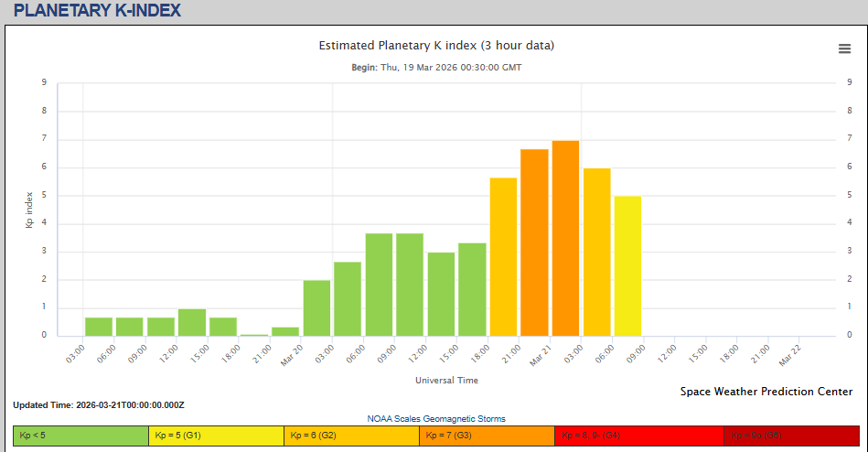Click the yellow Kp = 5 (G1) legend swatch
Image resolution: width=868 pixels, height=452 pixels.
click(217, 436)
